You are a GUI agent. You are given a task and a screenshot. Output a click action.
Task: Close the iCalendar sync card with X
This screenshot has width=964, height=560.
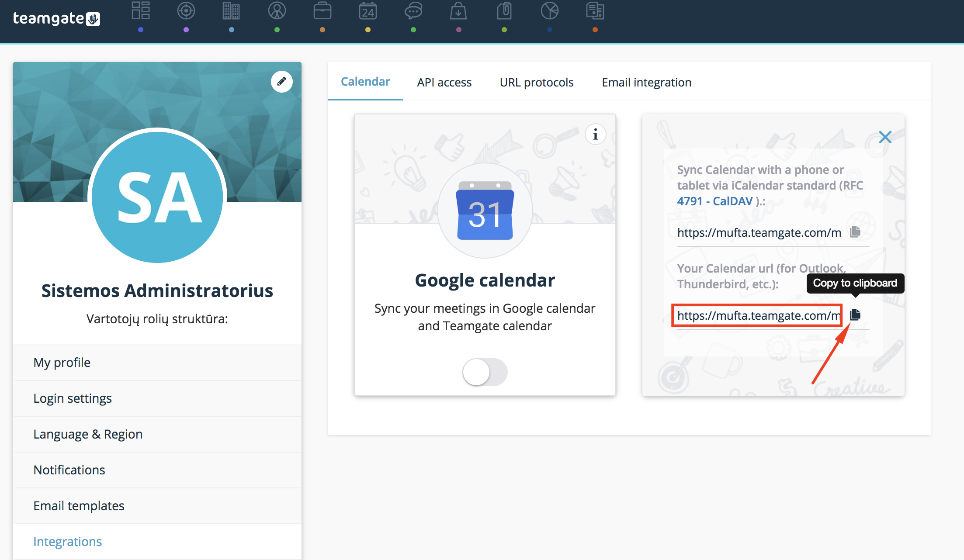point(885,137)
